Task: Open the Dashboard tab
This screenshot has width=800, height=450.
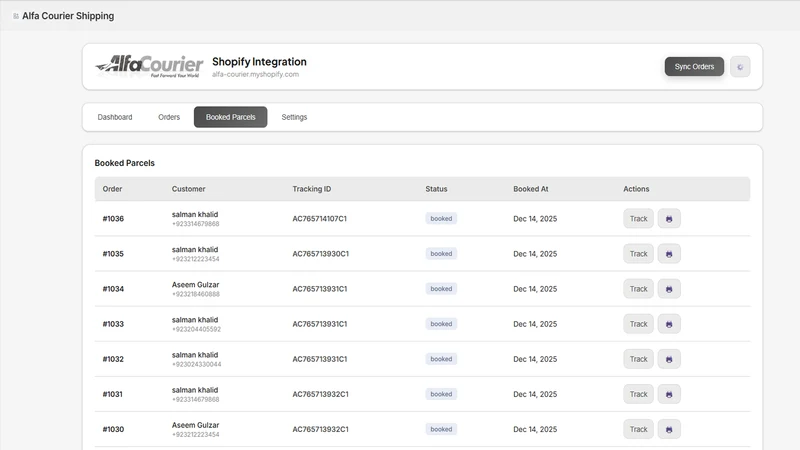Action: click(115, 117)
